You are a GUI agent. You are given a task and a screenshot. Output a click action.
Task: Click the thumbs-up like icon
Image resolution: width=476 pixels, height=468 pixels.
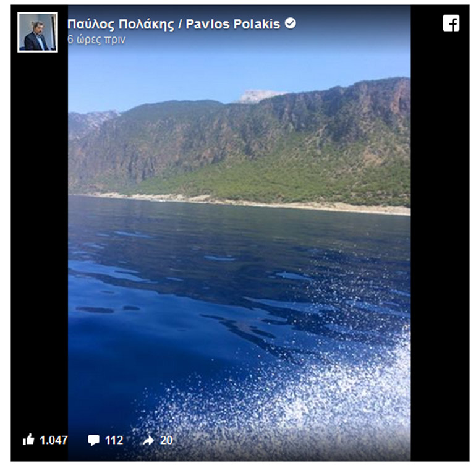tap(28, 440)
